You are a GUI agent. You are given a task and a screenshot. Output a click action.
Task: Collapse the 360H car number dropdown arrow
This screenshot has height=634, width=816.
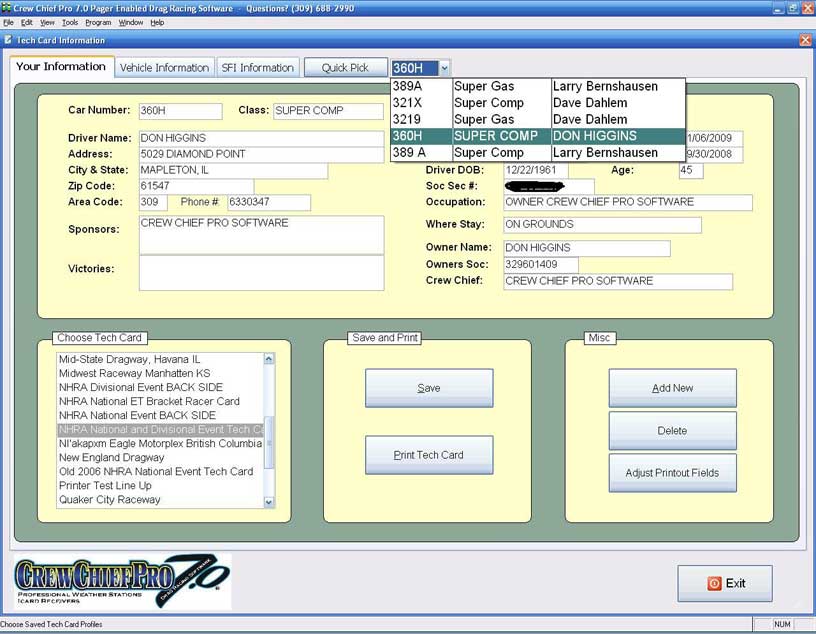444,68
